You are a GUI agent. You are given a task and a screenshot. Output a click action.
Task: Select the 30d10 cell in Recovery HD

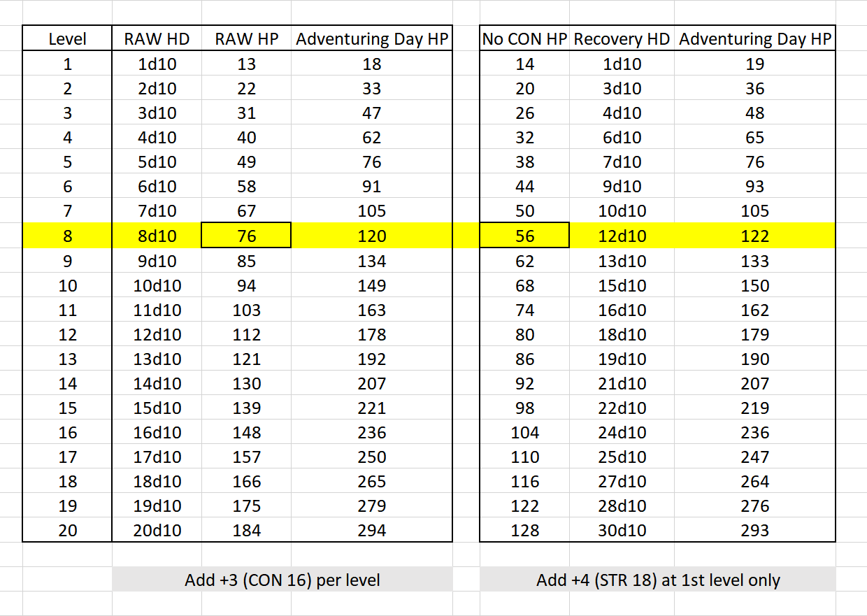tap(621, 531)
